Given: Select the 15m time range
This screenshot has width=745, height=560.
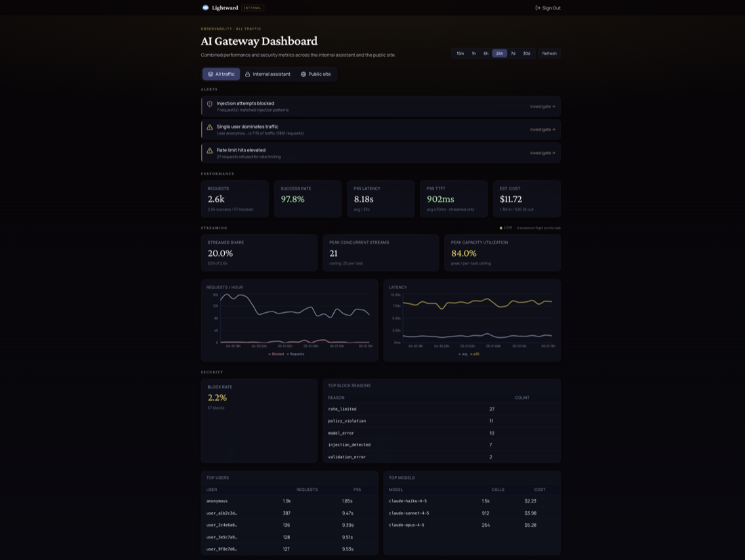Looking at the screenshot, I should tap(461, 53).
